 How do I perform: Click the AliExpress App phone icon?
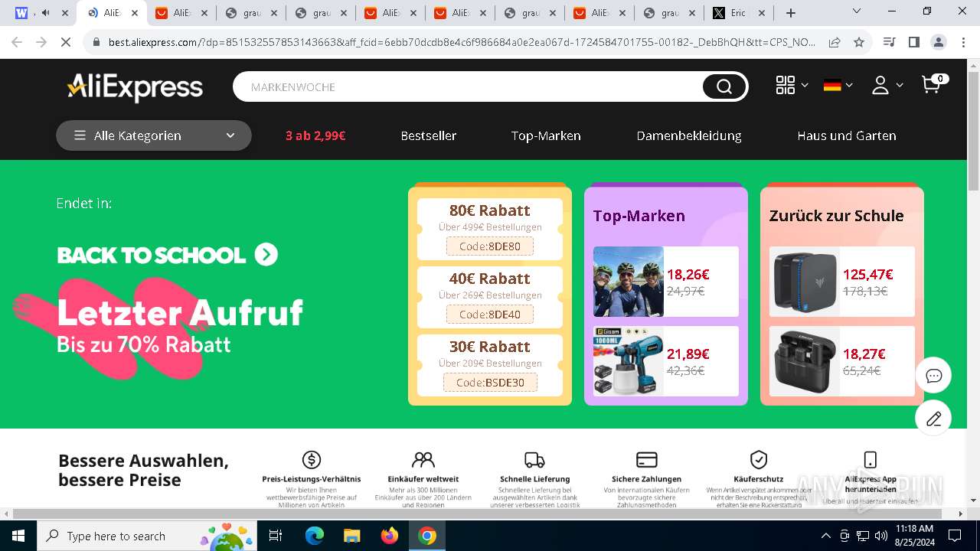(871, 459)
